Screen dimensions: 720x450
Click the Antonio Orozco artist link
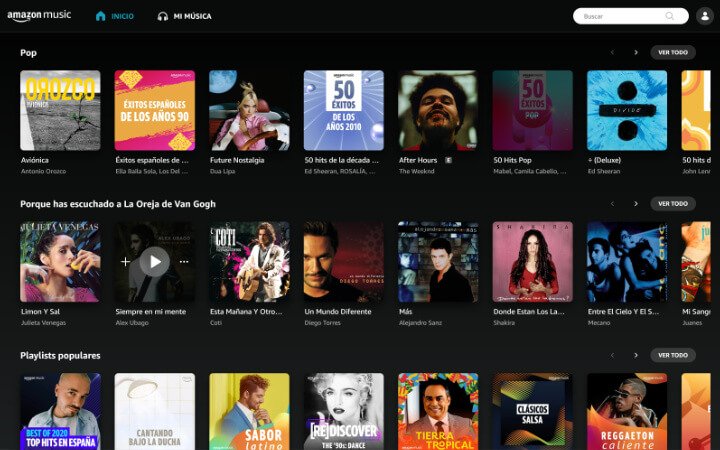pyautogui.click(x=44, y=171)
